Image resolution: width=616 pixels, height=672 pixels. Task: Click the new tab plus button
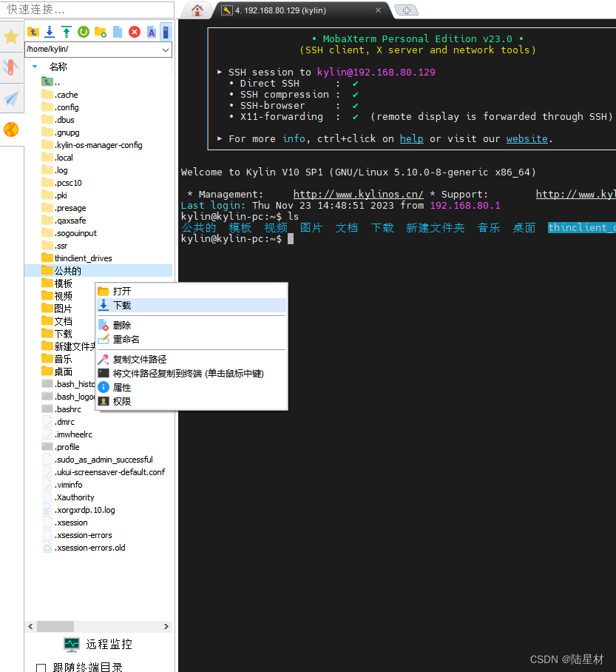(407, 10)
